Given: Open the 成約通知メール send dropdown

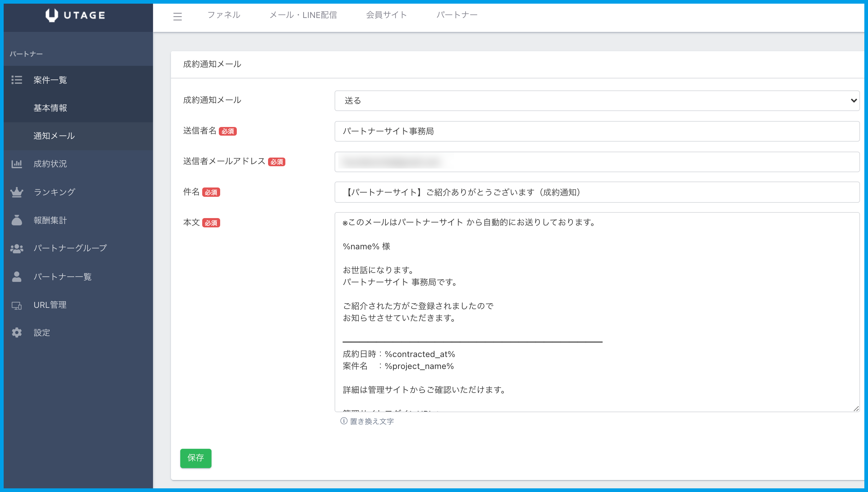Looking at the screenshot, I should click(597, 100).
